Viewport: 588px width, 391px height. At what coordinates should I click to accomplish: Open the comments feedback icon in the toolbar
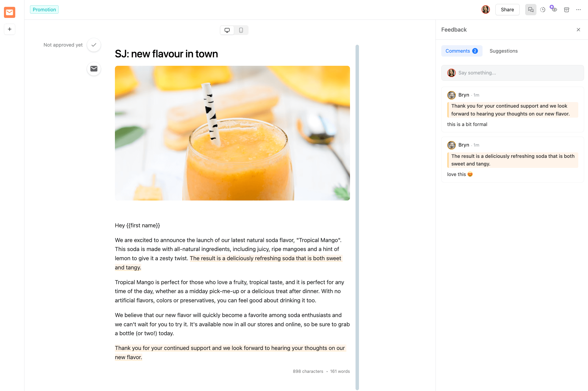(531, 9)
